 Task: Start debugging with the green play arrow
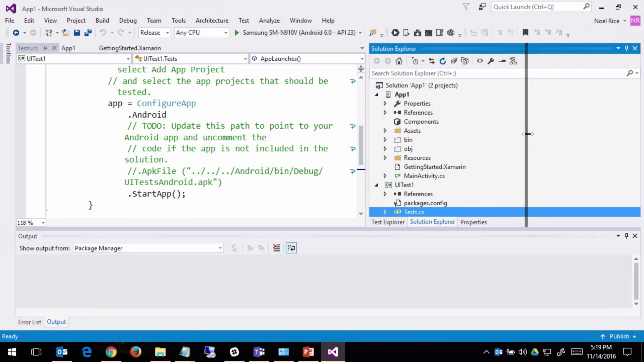pyautogui.click(x=236, y=33)
